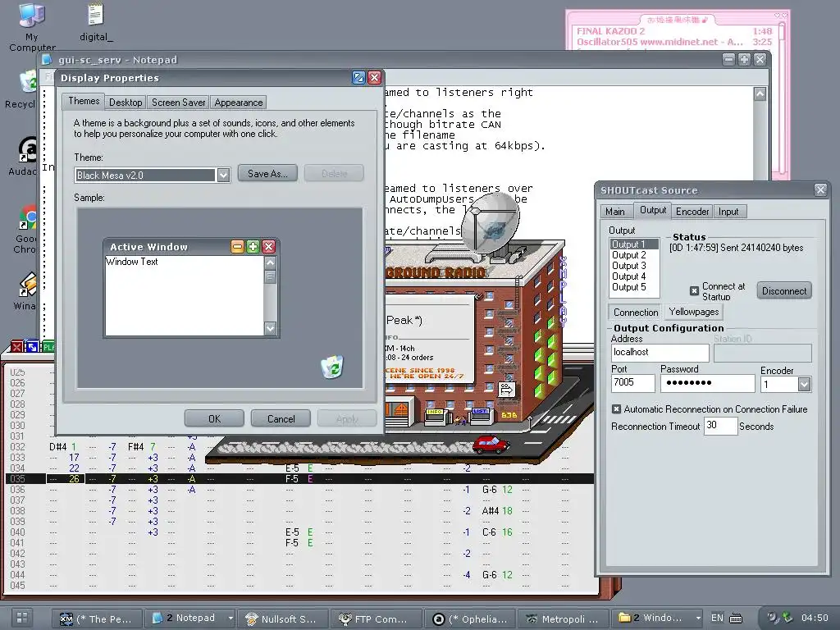The height and width of the screenshot is (630, 840).
Task: Select Oscillator505 track in the pink playlist
Action: tap(674, 42)
